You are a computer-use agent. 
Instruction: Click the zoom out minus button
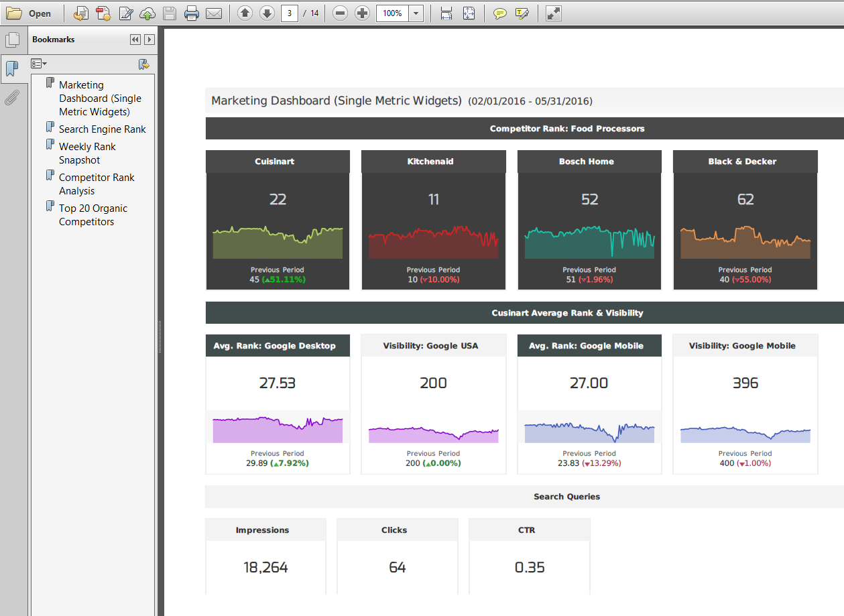click(x=341, y=13)
